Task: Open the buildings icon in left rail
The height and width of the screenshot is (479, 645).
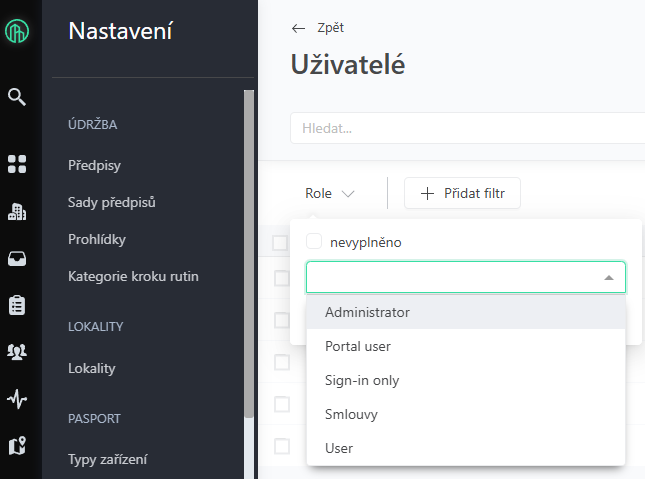Action: [x=17, y=211]
